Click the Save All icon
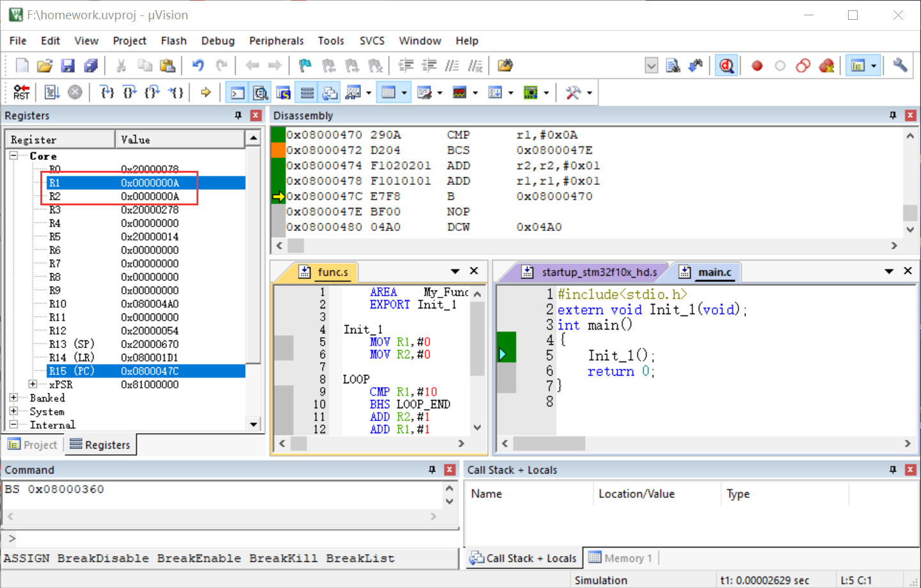 91,65
